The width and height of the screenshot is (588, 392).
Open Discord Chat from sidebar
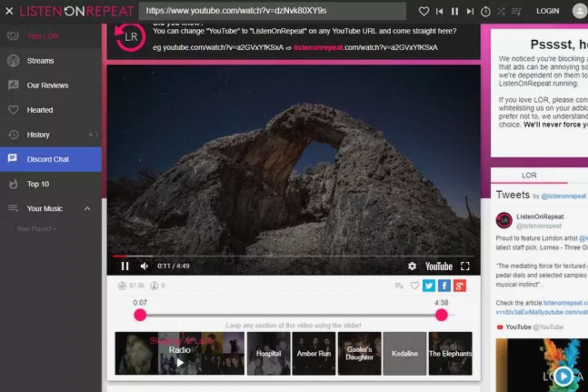pos(48,159)
